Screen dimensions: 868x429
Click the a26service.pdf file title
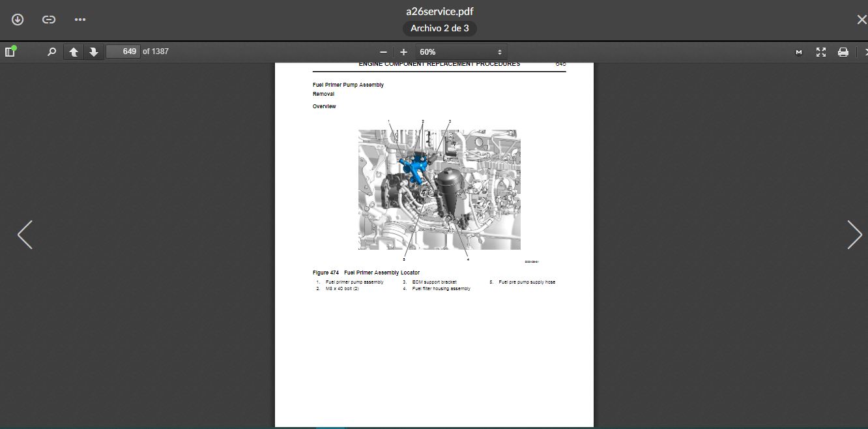[x=440, y=11]
